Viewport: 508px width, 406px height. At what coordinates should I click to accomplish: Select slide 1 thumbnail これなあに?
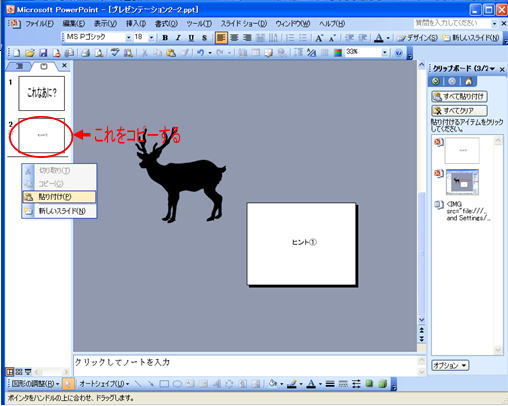pos(42,93)
